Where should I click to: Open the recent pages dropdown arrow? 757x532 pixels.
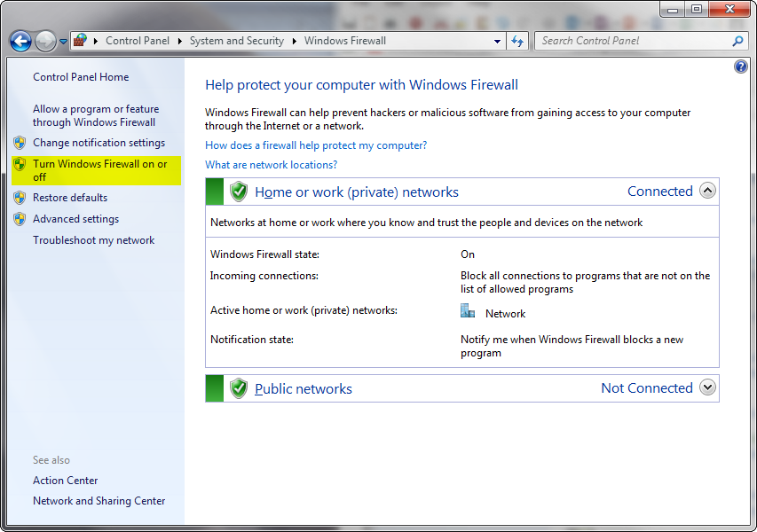click(x=63, y=42)
